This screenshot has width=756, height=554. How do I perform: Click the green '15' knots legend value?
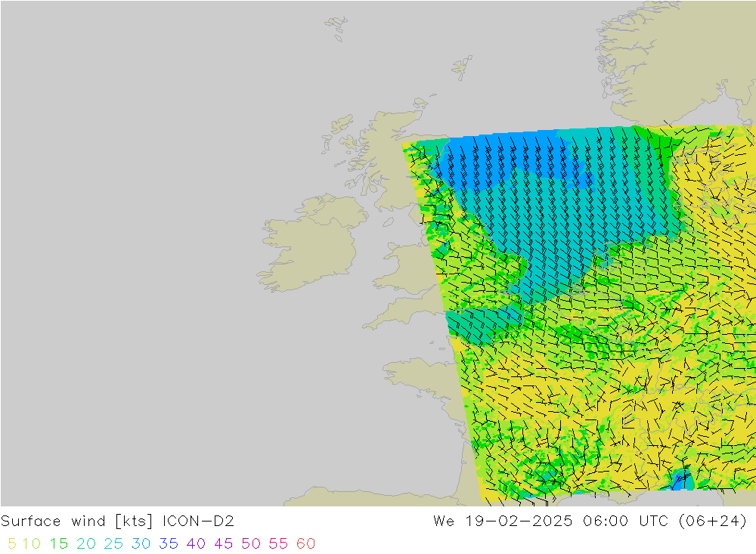pos(59,544)
